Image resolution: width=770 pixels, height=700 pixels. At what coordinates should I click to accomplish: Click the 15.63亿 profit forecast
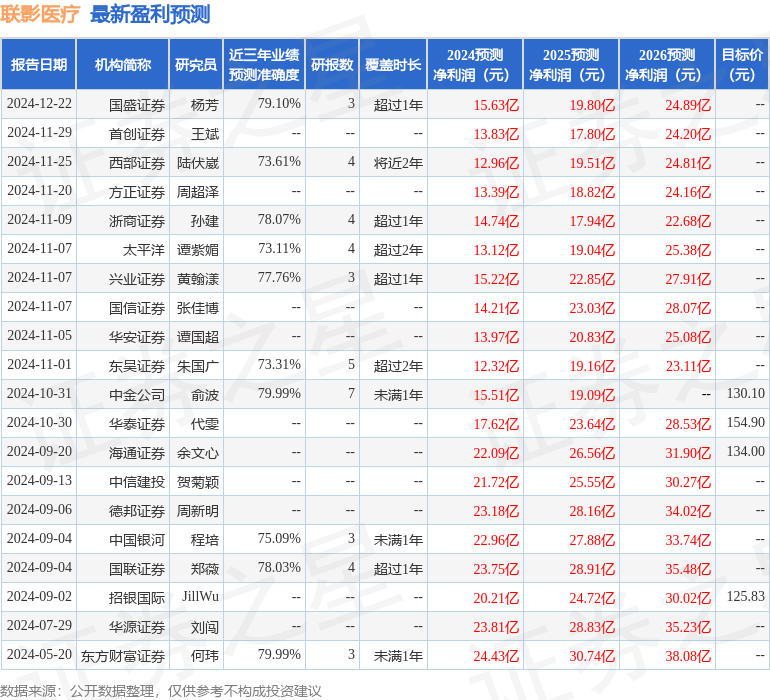pos(496,105)
